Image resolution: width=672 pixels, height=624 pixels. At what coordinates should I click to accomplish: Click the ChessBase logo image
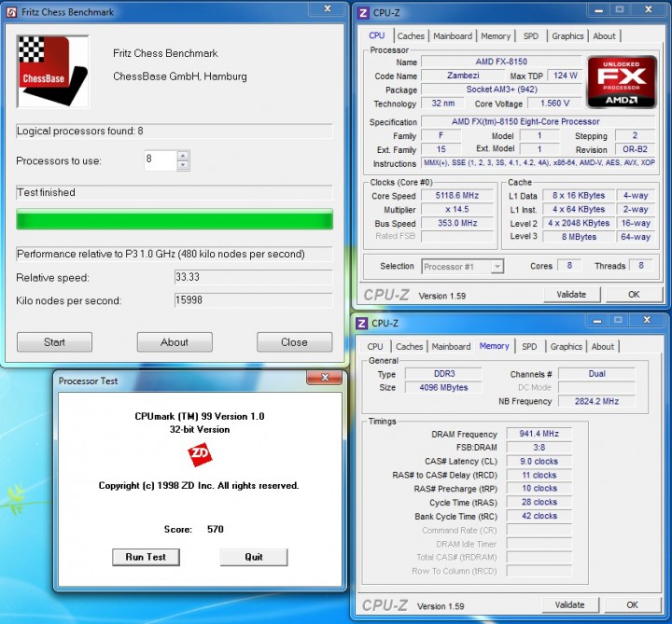pos(52,72)
